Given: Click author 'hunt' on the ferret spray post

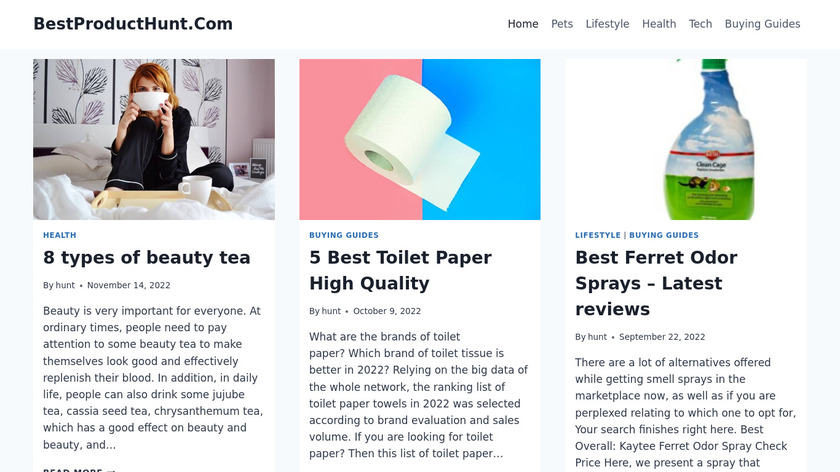Looking at the screenshot, I should (x=597, y=337).
